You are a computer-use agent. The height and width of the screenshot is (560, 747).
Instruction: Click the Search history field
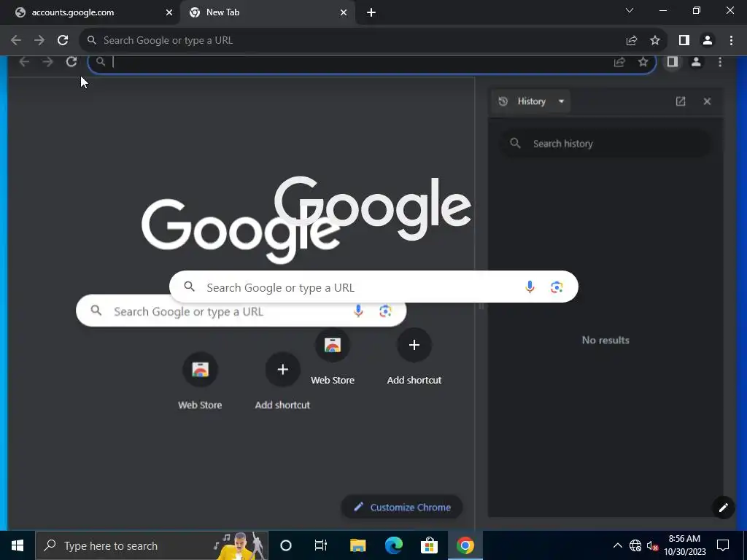click(x=605, y=144)
